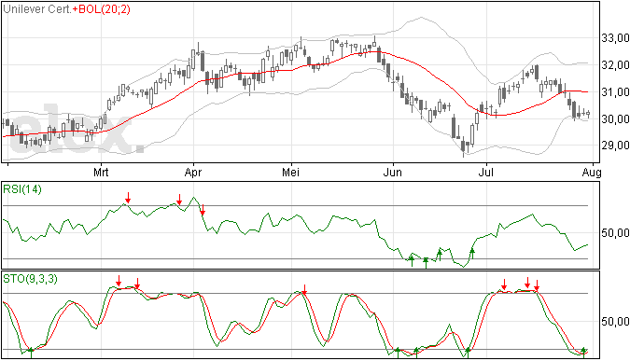Click the 32,00 price axis value

click(x=615, y=65)
